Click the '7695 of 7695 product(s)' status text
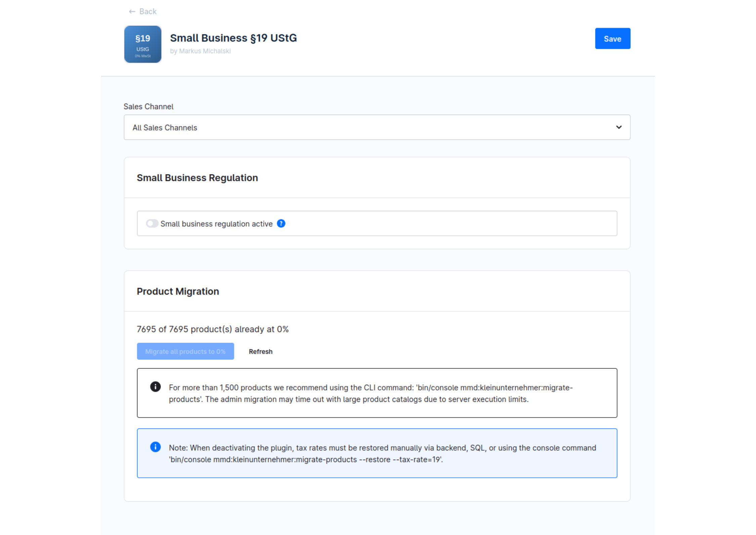 coord(212,329)
